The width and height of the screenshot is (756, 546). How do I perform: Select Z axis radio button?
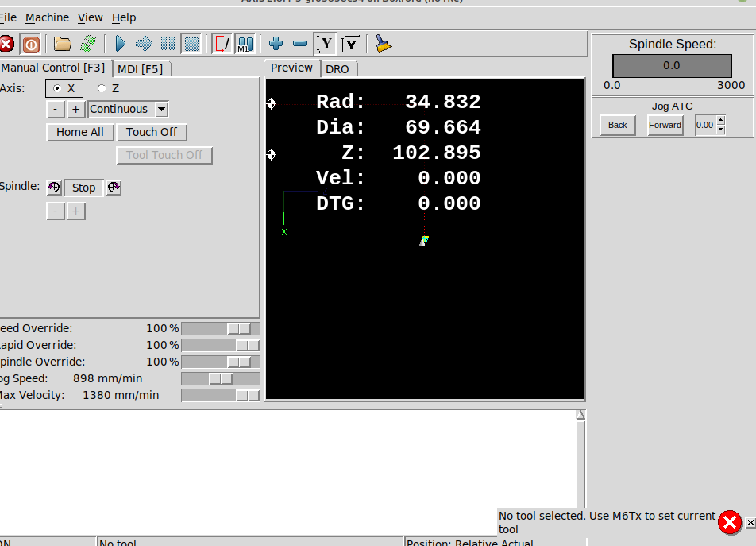tap(109, 88)
